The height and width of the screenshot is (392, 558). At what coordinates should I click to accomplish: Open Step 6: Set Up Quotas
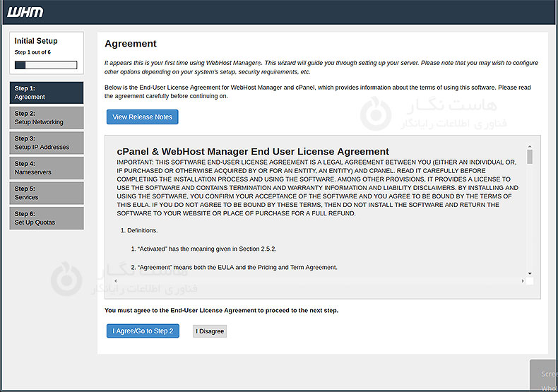point(47,218)
